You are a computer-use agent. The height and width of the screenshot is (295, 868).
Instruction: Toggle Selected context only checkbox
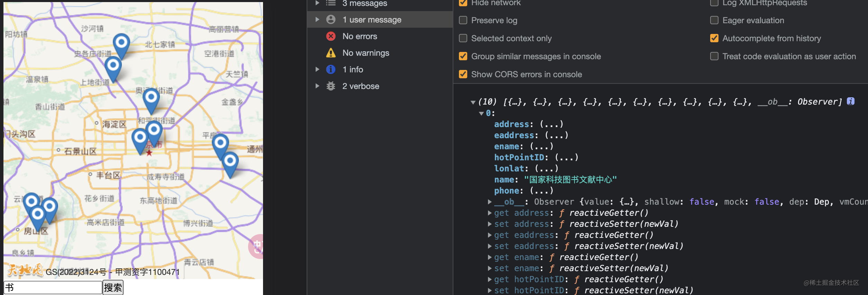coord(463,38)
